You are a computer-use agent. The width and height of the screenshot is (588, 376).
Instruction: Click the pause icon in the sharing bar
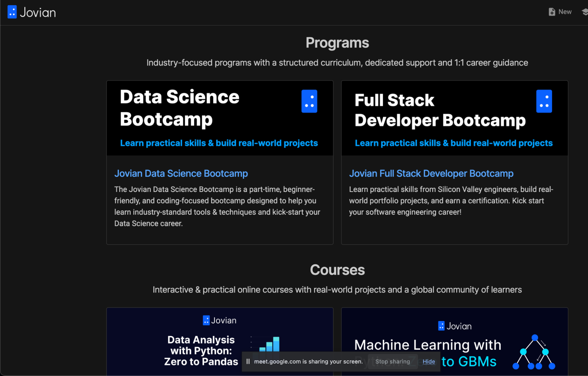(248, 362)
